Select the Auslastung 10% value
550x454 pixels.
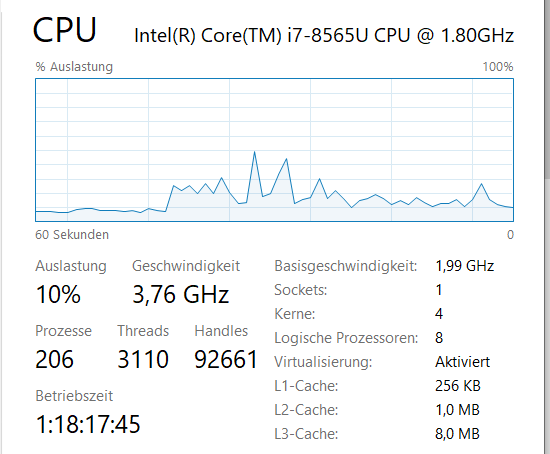tap(58, 294)
